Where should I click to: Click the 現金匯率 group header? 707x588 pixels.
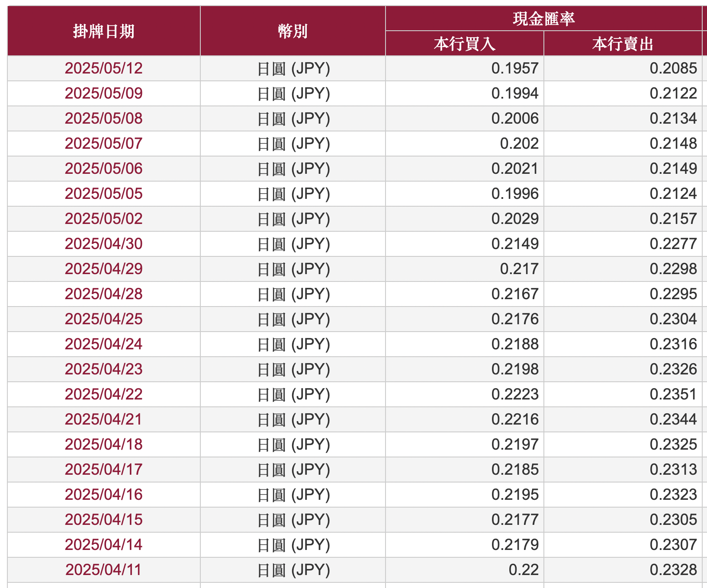click(543, 19)
